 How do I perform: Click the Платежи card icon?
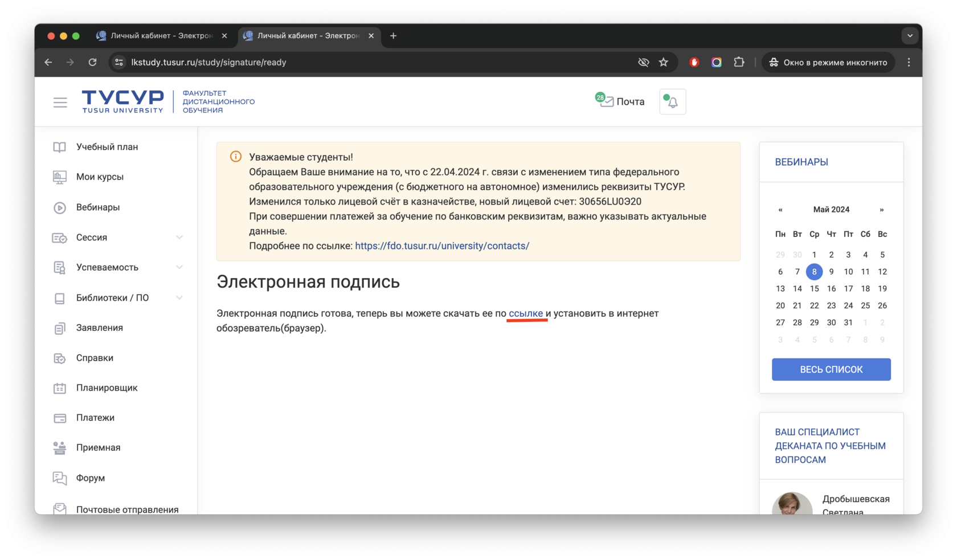[x=59, y=418]
